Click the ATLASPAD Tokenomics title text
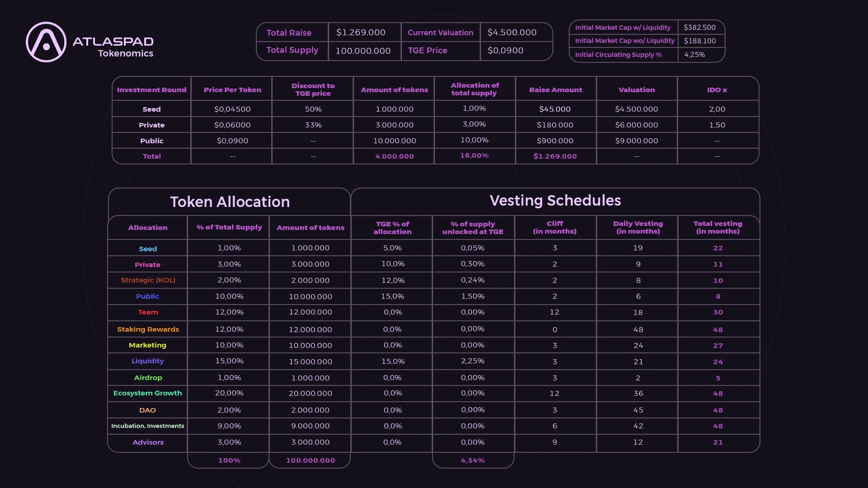 pyautogui.click(x=113, y=47)
